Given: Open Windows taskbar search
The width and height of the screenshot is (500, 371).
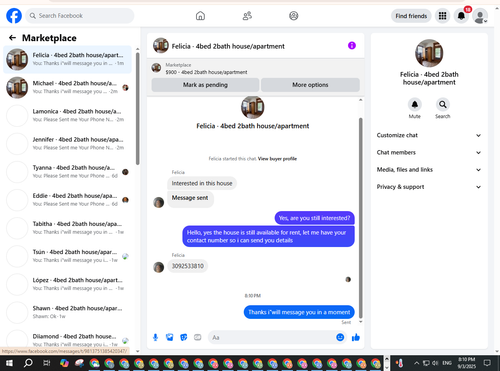Looking at the screenshot, I should pyautogui.click(x=28, y=363).
